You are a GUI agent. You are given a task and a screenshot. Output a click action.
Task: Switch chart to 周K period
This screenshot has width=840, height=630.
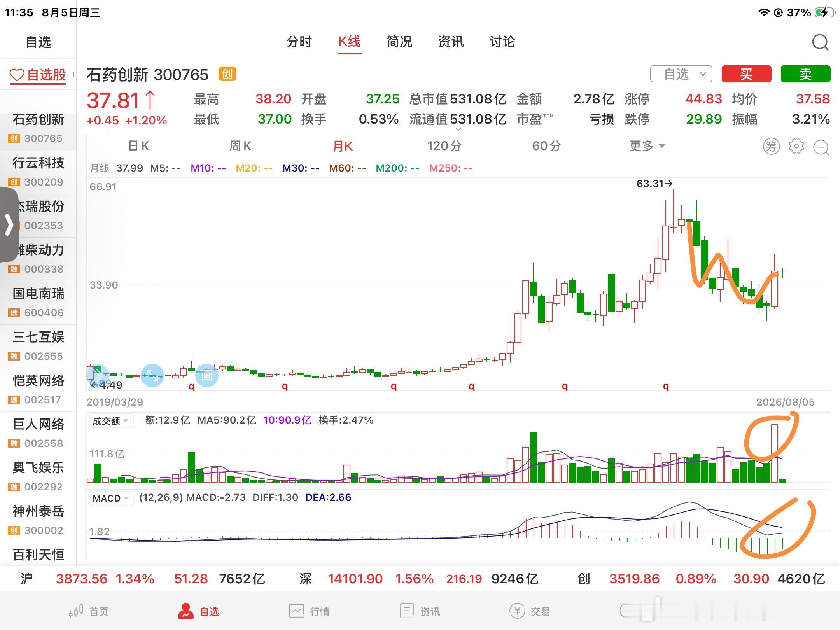click(240, 146)
